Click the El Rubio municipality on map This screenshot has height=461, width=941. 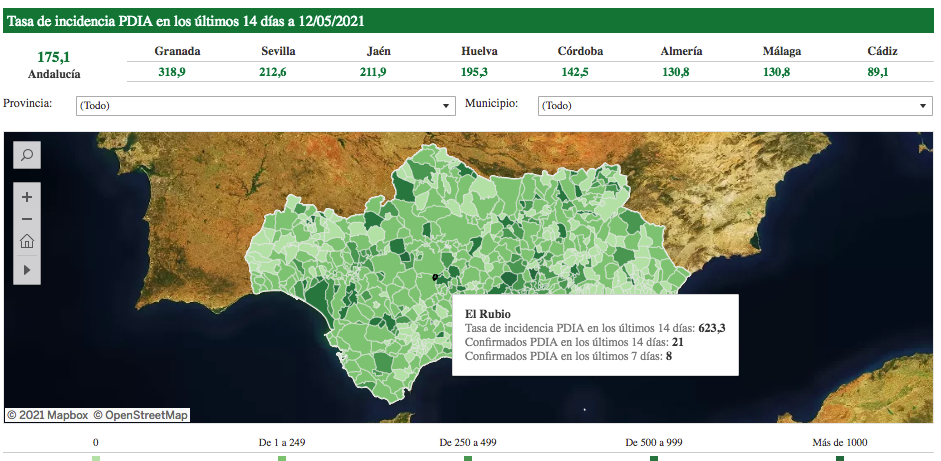436,277
